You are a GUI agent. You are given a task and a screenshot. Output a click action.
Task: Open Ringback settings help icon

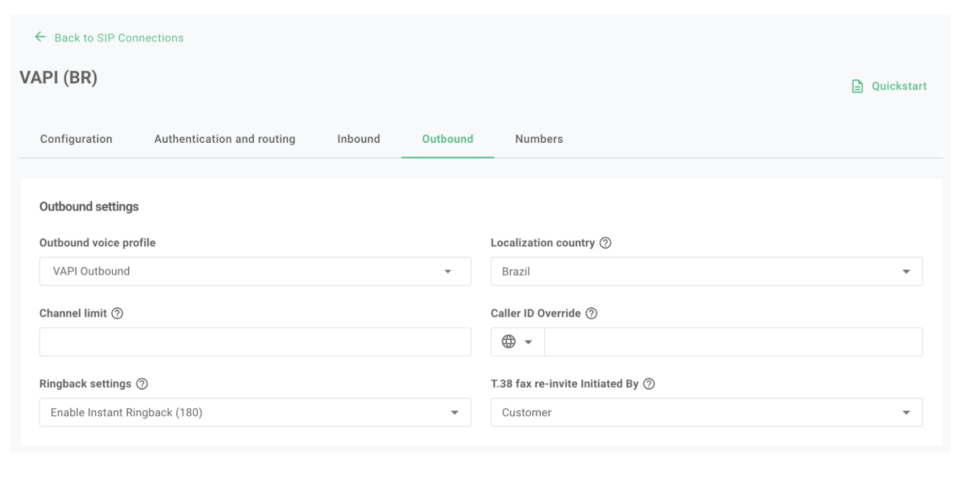coord(142,384)
